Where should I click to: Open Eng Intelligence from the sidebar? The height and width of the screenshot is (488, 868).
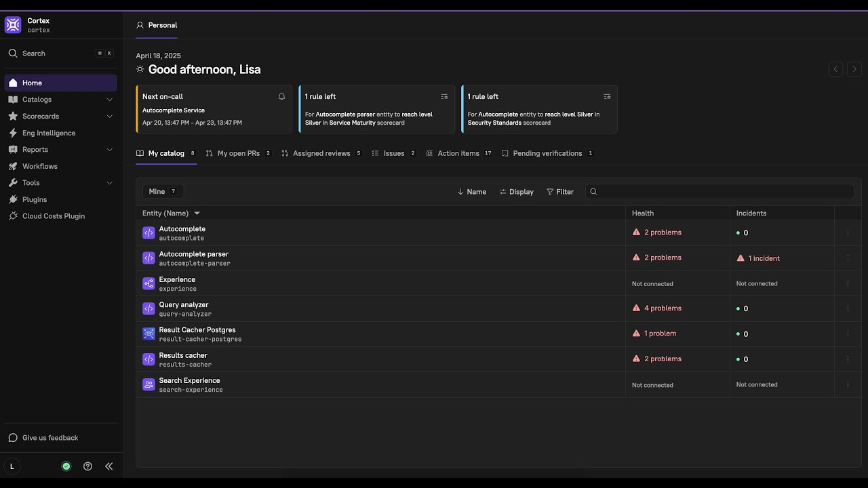49,133
